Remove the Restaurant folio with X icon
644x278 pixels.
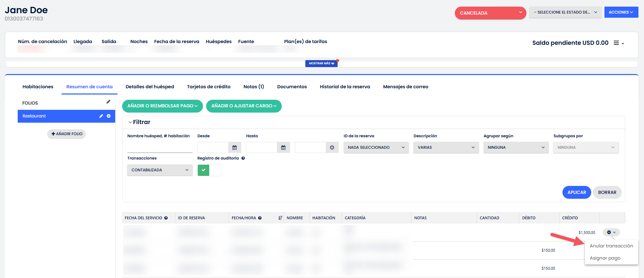pyautogui.click(x=109, y=116)
